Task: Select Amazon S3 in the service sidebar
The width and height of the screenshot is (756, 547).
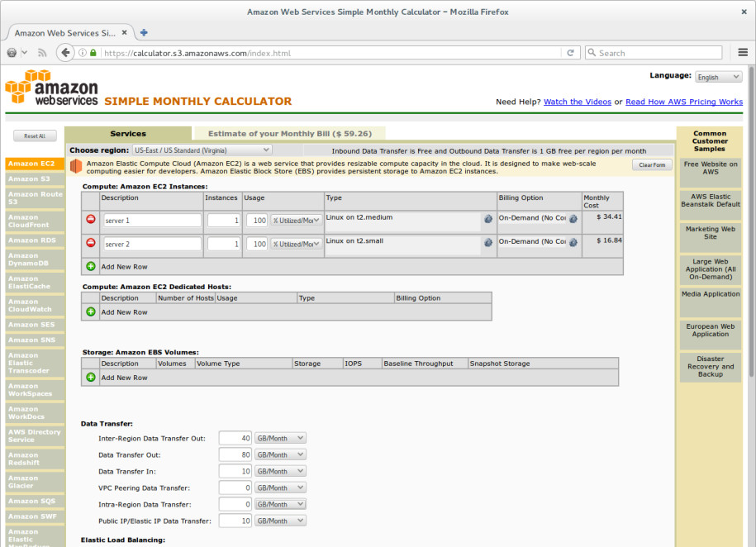Action: 35,179
